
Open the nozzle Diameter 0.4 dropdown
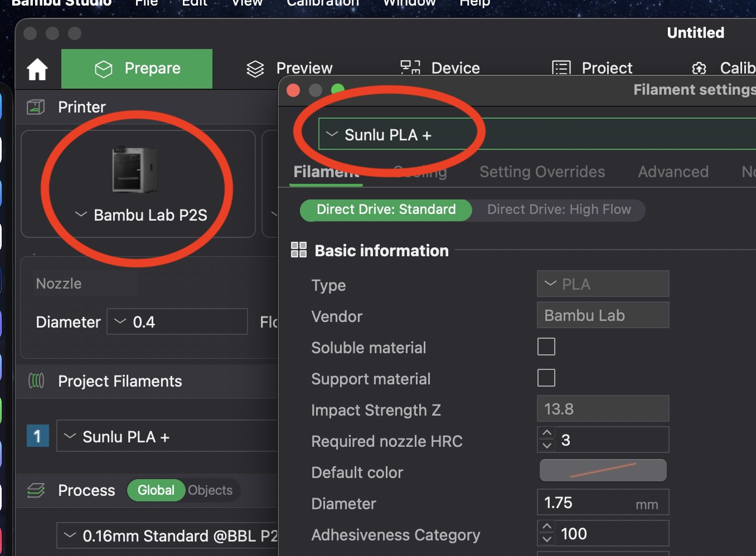click(x=177, y=321)
